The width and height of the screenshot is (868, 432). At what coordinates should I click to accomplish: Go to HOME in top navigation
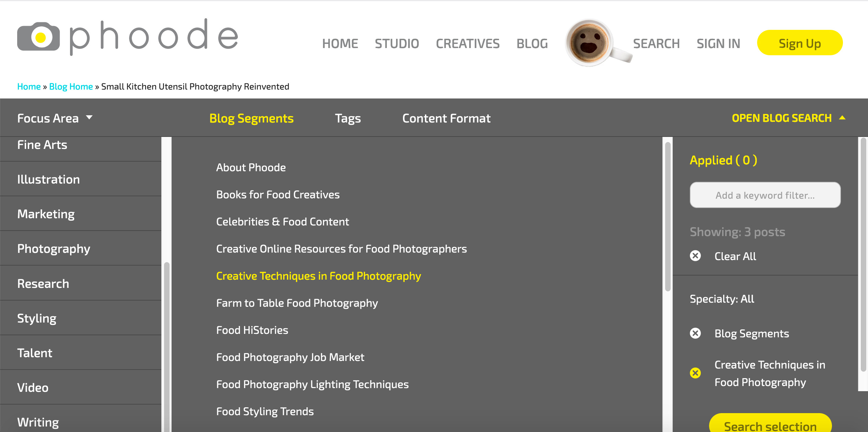coord(340,44)
